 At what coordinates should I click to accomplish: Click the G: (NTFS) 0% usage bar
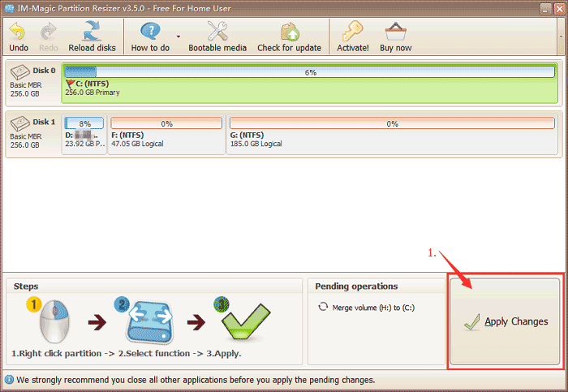(x=392, y=123)
